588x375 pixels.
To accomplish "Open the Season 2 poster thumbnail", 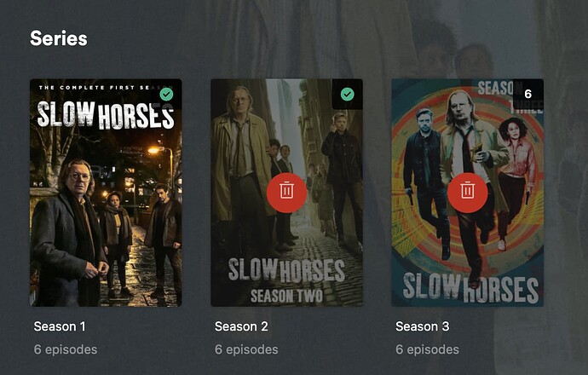I will pyautogui.click(x=286, y=193).
